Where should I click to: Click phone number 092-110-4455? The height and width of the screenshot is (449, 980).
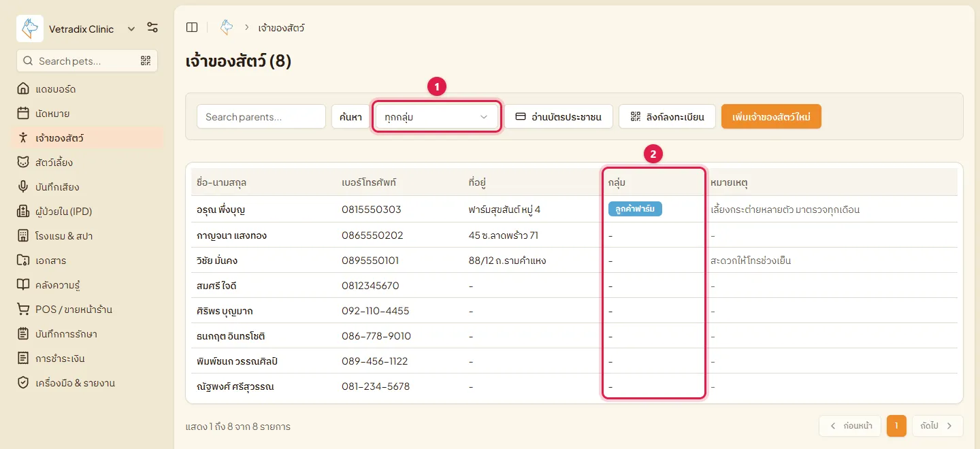click(376, 311)
